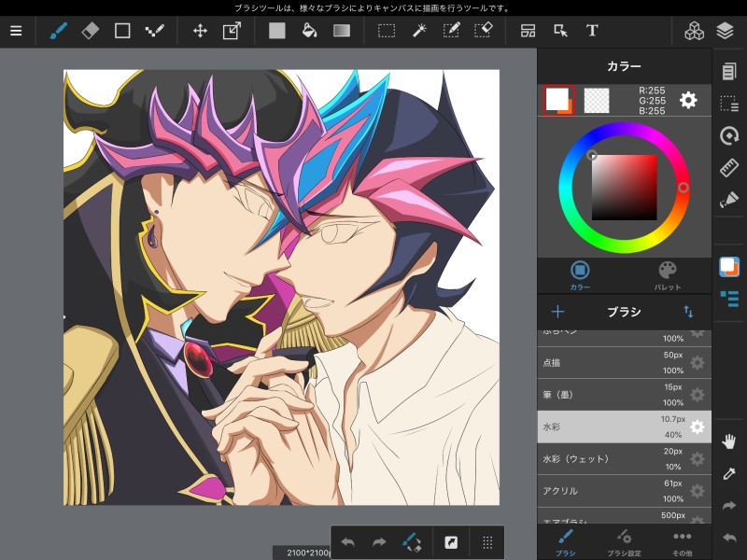Click the rotate canvas icon in sidebar
747x560 pixels.
click(x=729, y=135)
